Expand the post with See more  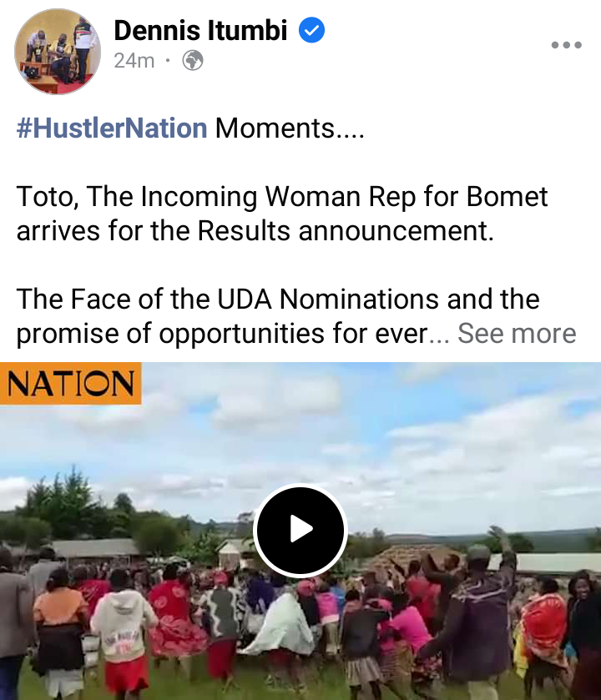click(x=517, y=333)
